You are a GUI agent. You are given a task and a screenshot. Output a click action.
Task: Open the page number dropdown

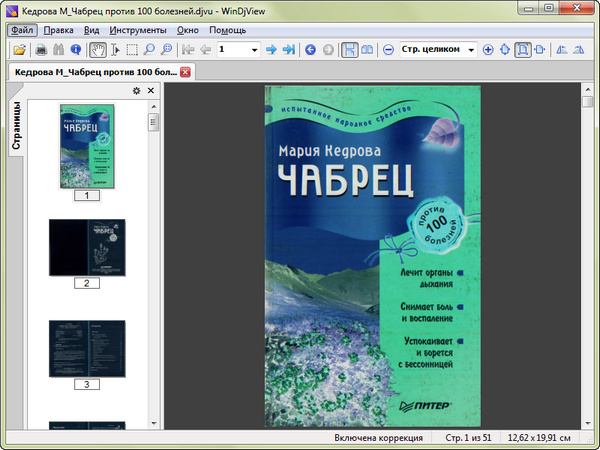(254, 49)
